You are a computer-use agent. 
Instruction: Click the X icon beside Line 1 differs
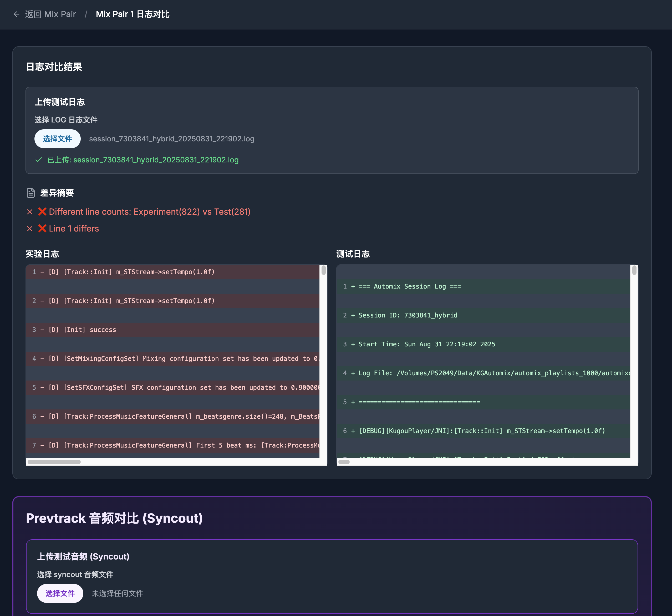pyautogui.click(x=30, y=229)
